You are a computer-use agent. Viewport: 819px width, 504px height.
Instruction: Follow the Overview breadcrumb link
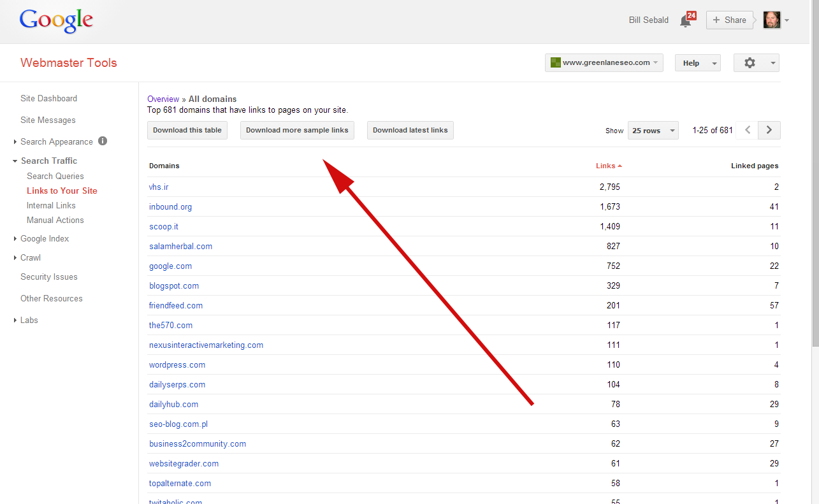[x=163, y=99]
